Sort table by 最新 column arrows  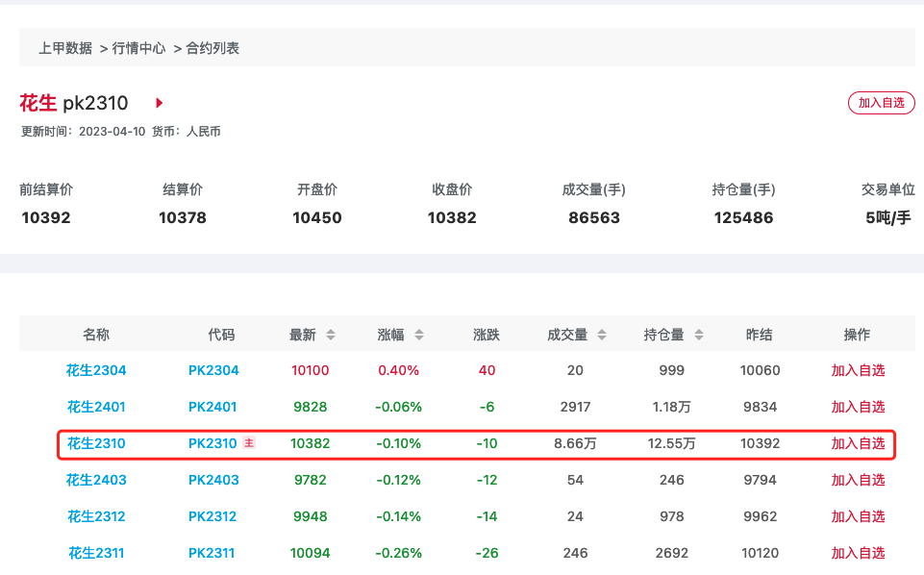(331, 336)
